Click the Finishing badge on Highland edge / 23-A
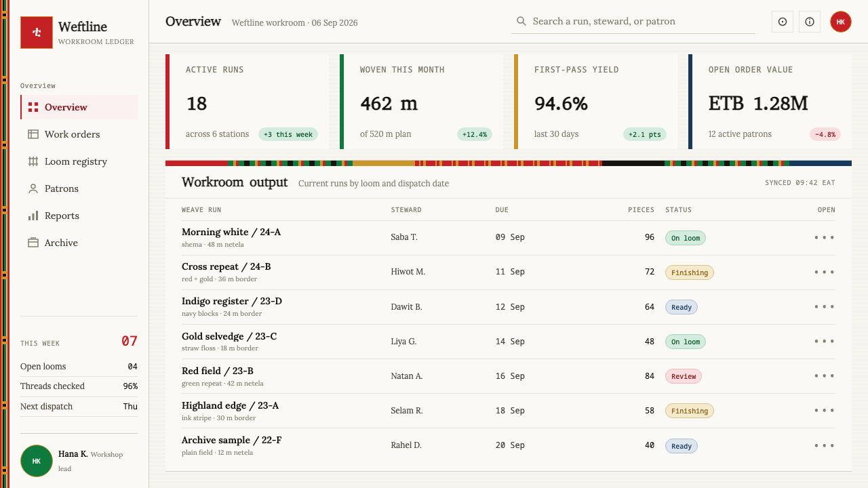This screenshot has height=488, width=868. [x=690, y=411]
